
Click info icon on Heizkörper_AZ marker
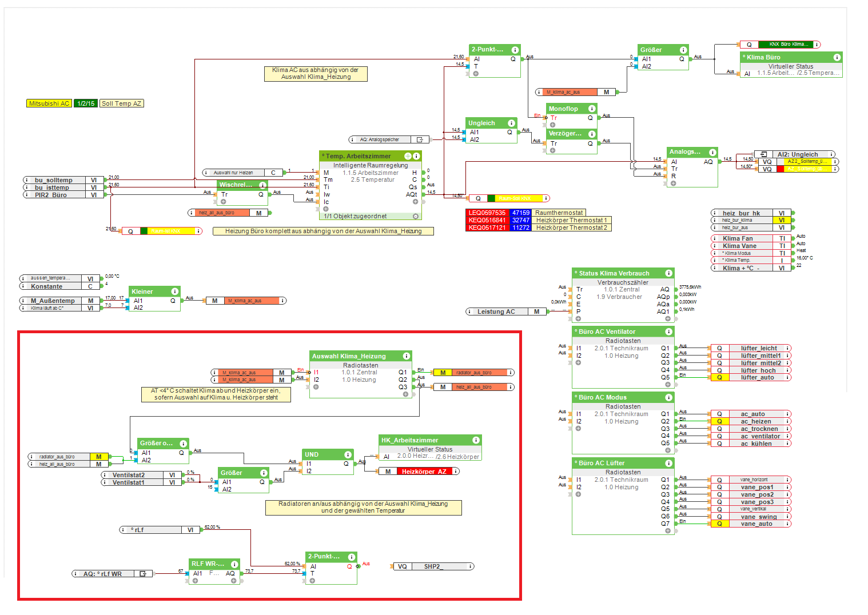[456, 472]
